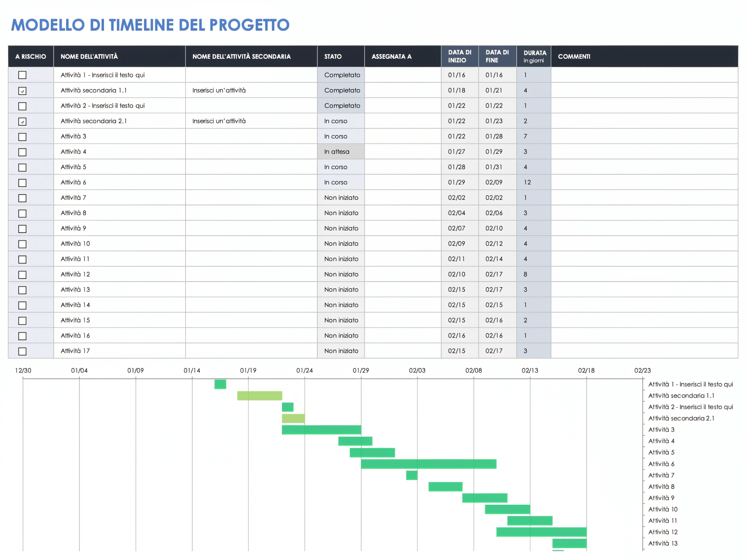The image size is (747, 560).
Task: Click the empty comments cell for Attività 5
Action: tap(644, 167)
